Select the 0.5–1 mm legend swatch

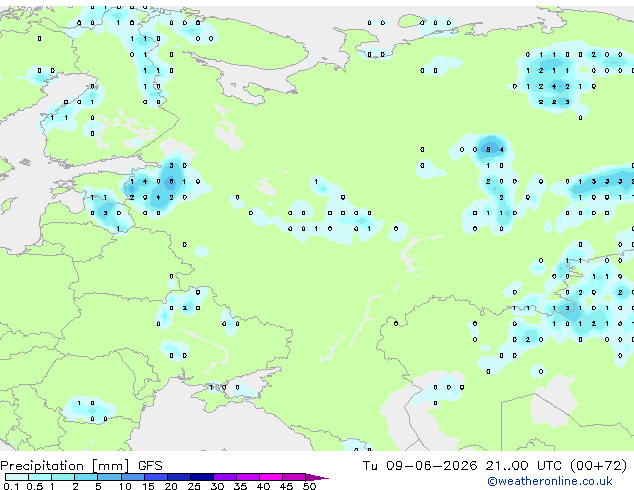point(40,477)
